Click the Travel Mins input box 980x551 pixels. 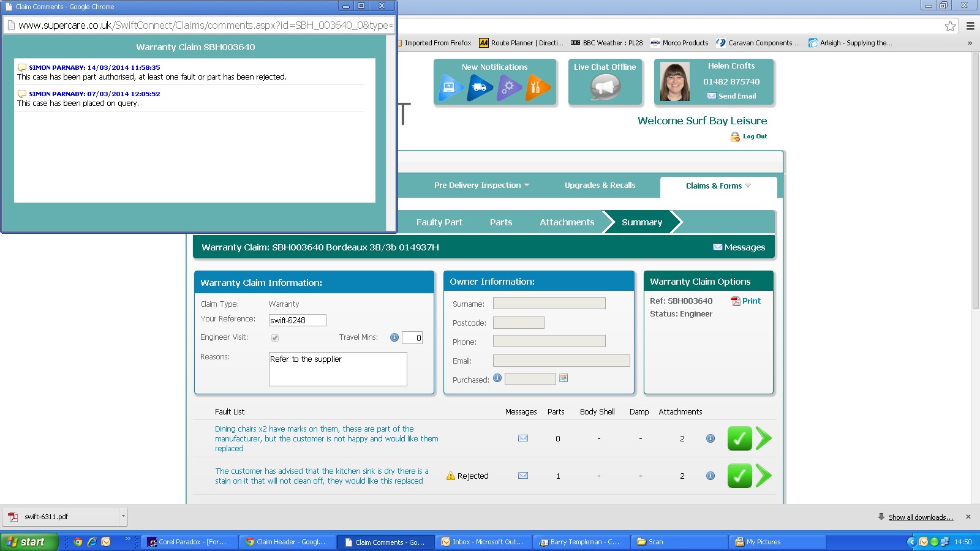tap(412, 338)
